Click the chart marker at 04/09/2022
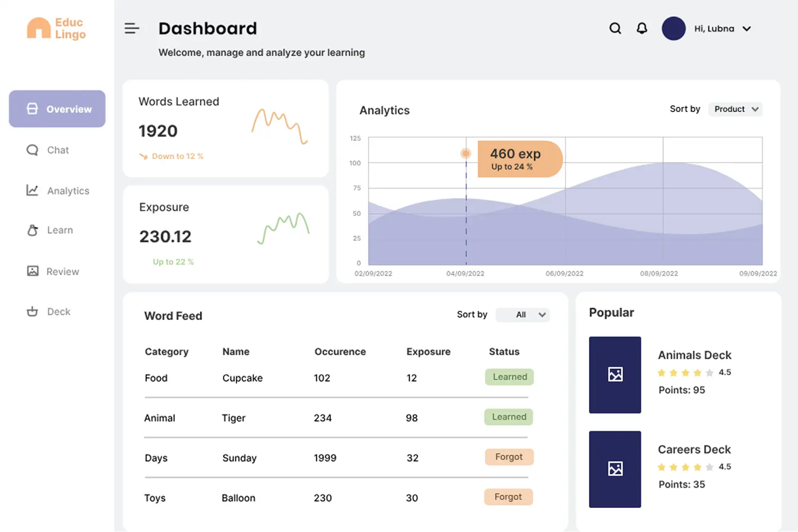The image size is (798, 532). click(466, 153)
